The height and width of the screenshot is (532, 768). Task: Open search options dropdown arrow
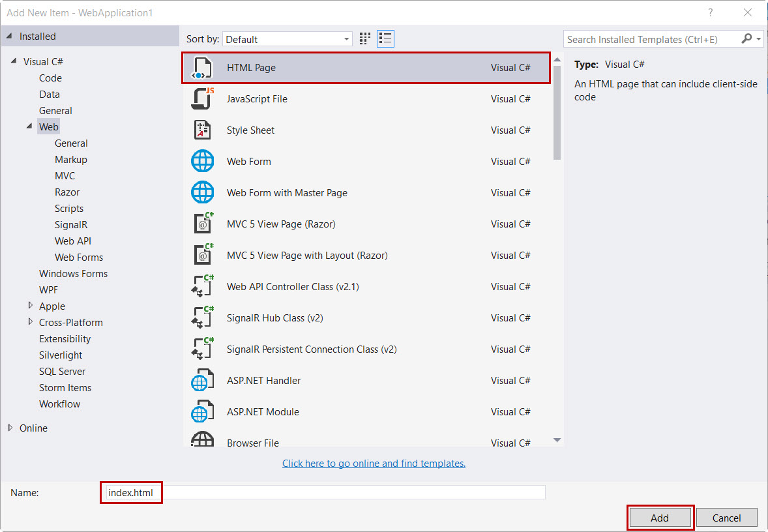pyautogui.click(x=759, y=38)
